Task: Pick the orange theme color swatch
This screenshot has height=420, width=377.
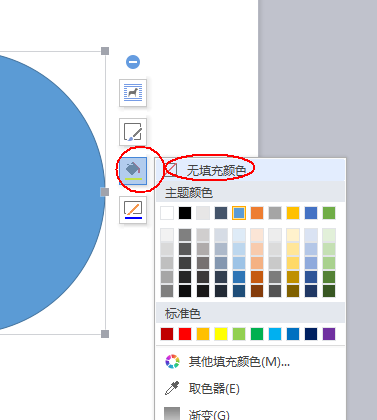Action: tap(257, 213)
